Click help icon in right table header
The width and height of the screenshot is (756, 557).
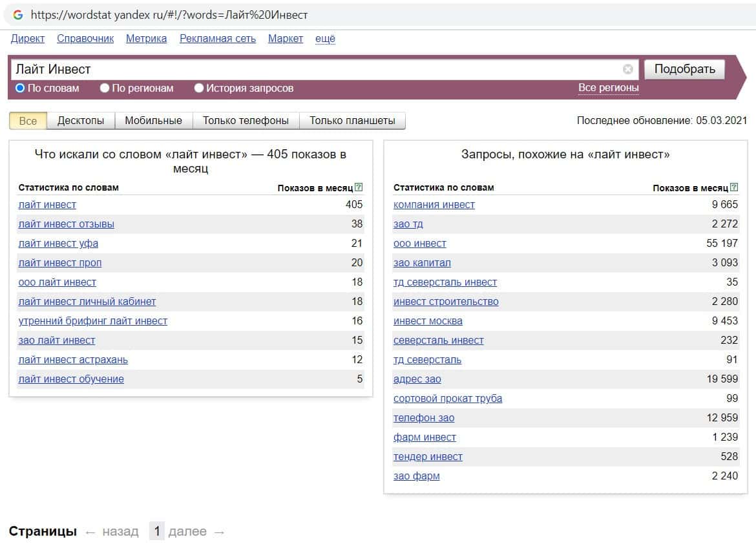click(x=733, y=187)
